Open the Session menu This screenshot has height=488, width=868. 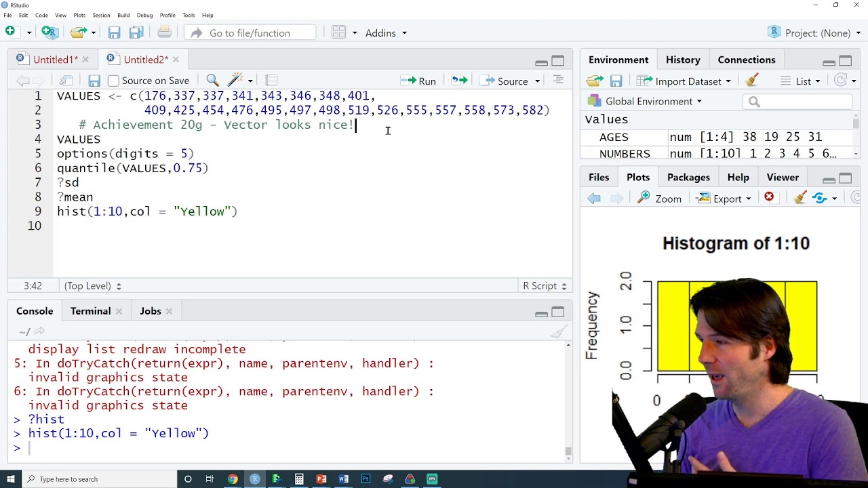pos(101,15)
